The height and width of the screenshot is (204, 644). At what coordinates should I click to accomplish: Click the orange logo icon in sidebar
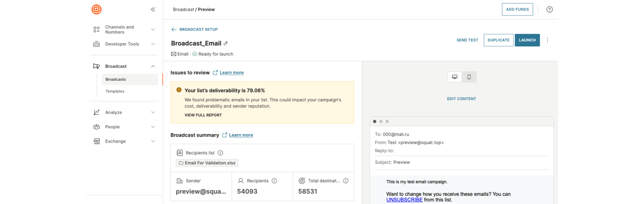tap(97, 9)
